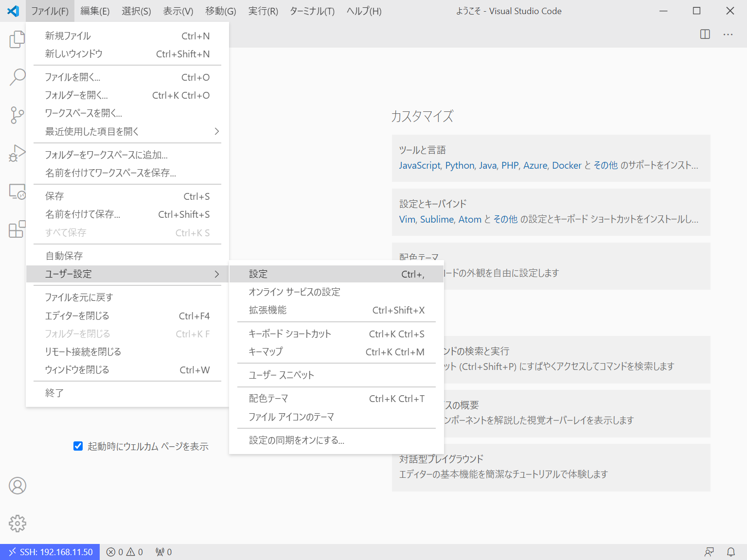Choose 名前を付けてワークスペースを保存... item
The width and height of the screenshot is (747, 560).
127,173
